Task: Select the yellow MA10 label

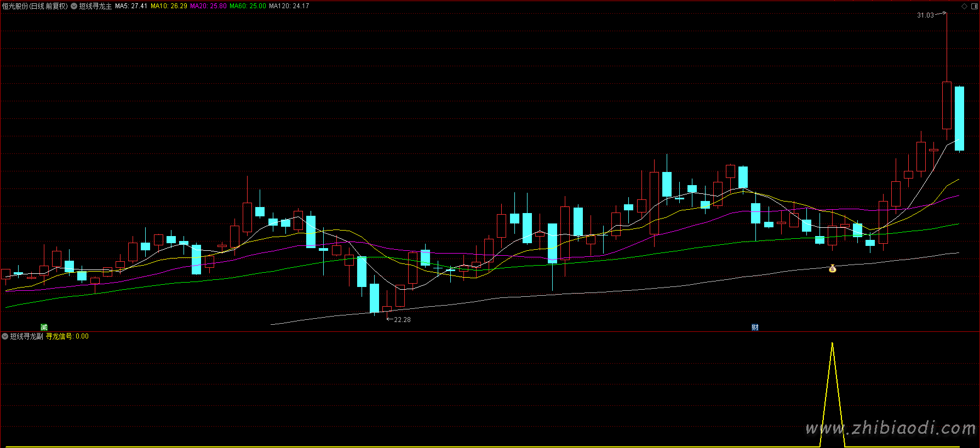Action: [169, 6]
